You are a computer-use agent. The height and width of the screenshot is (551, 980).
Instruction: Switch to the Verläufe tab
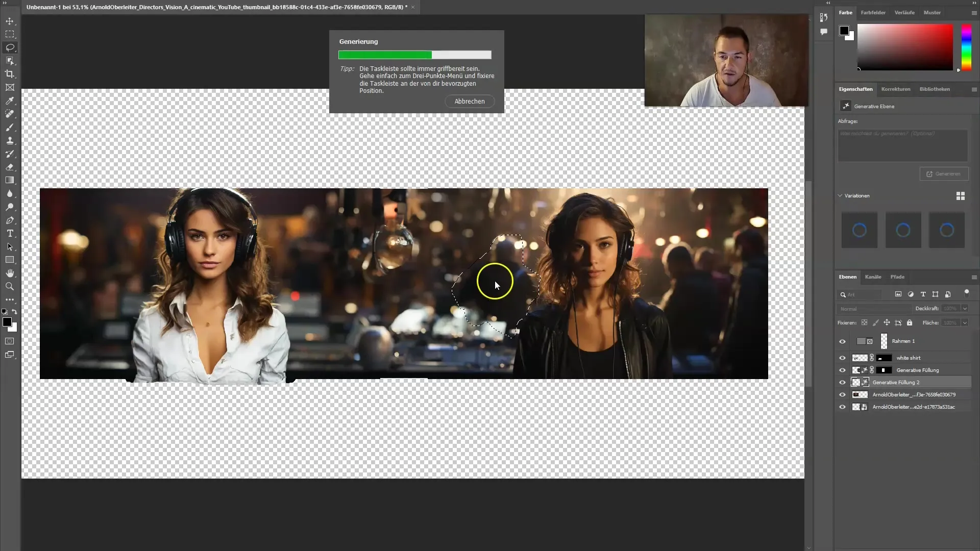pos(904,13)
